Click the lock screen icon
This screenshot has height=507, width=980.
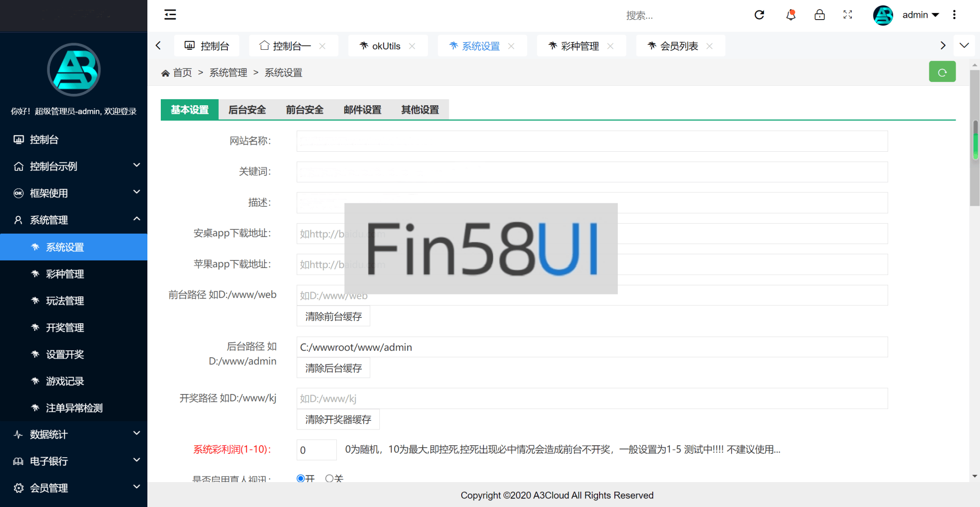[819, 15]
